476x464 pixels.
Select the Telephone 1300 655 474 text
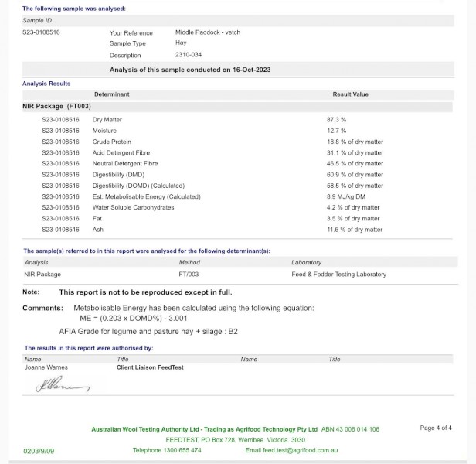coord(167,450)
